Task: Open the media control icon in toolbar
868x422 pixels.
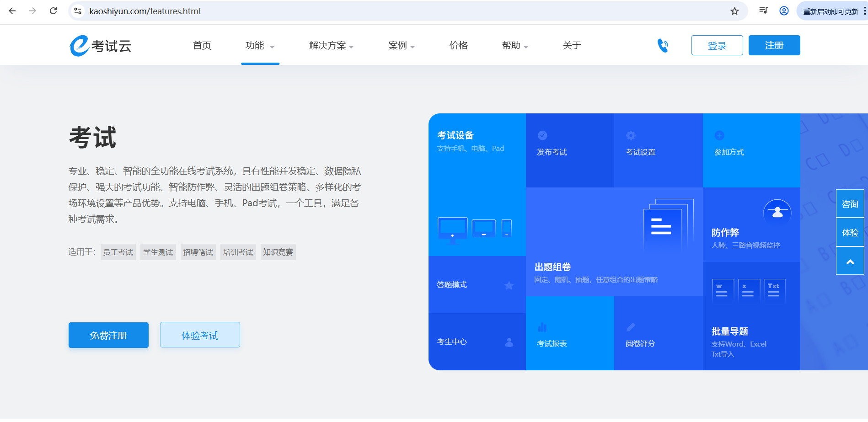Action: [763, 11]
